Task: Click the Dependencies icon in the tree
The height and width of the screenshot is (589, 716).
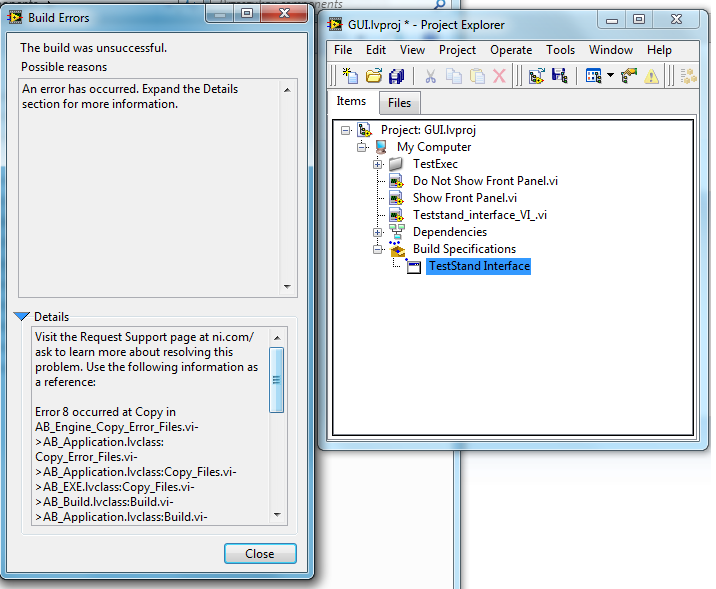Action: click(397, 232)
